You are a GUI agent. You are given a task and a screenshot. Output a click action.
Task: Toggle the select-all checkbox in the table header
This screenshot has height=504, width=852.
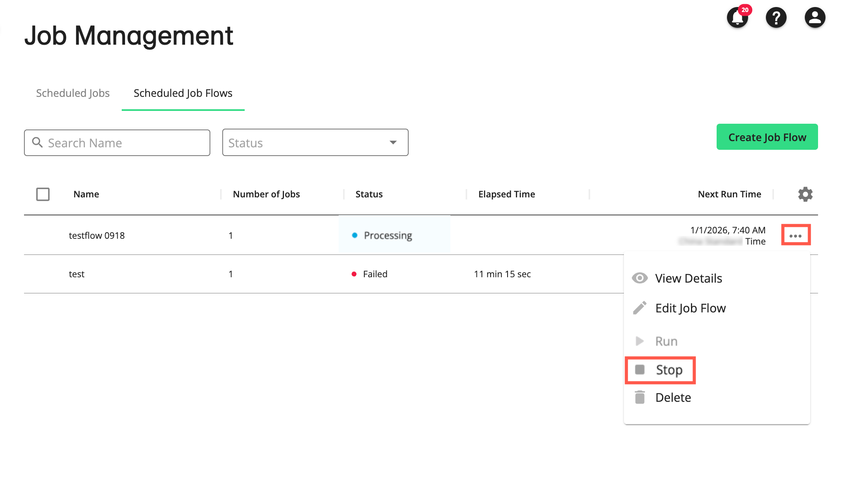click(x=43, y=194)
